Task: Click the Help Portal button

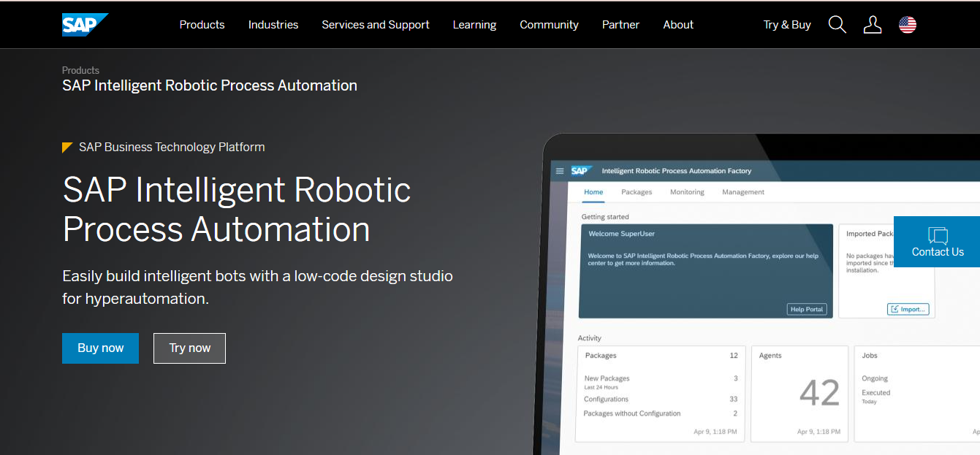Action: click(x=807, y=309)
